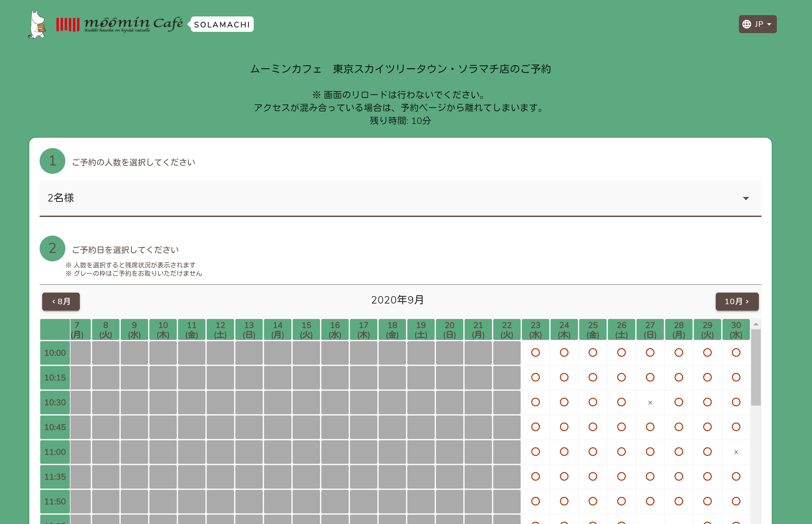Select 10:15 circle for September 26
Screen dimensions: 812x524
point(621,377)
